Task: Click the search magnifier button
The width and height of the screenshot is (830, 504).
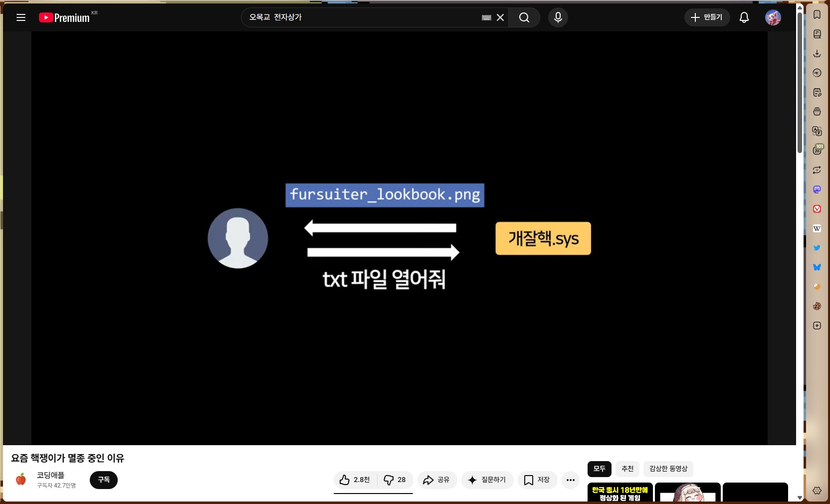Action: 524,17
